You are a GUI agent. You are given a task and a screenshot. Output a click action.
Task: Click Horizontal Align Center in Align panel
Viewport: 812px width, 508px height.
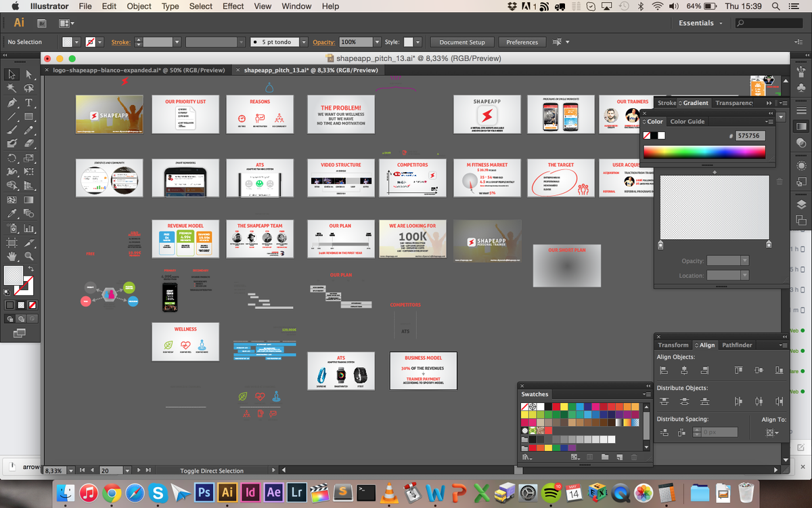(x=684, y=370)
